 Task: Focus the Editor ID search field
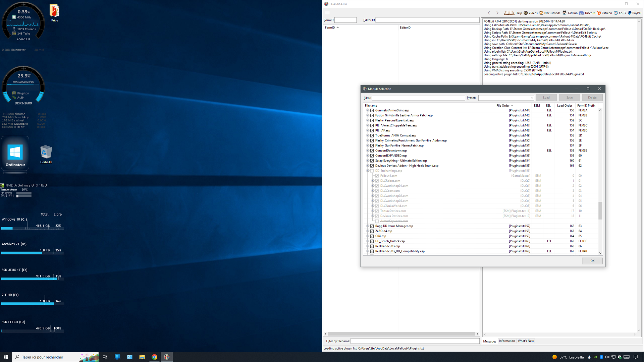click(x=427, y=20)
